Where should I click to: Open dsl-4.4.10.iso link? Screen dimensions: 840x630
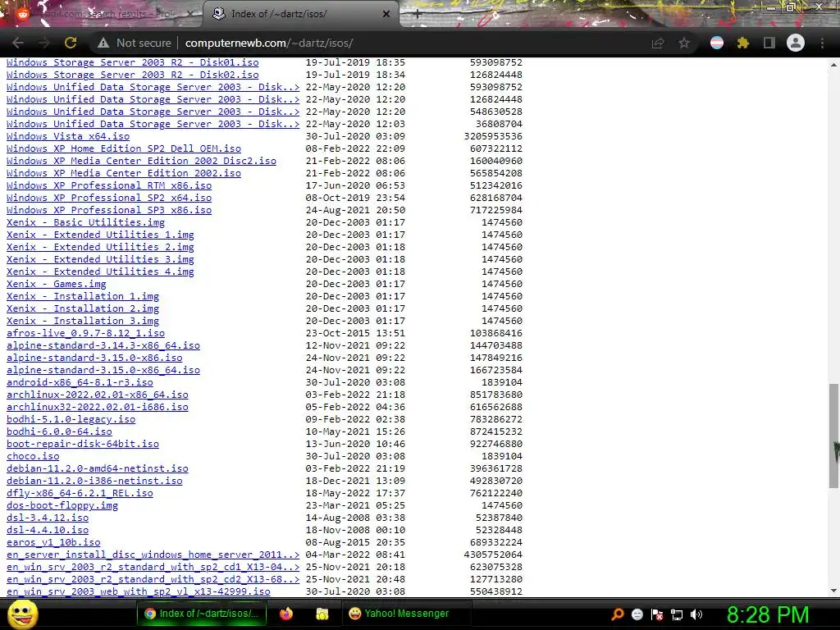[x=48, y=531]
